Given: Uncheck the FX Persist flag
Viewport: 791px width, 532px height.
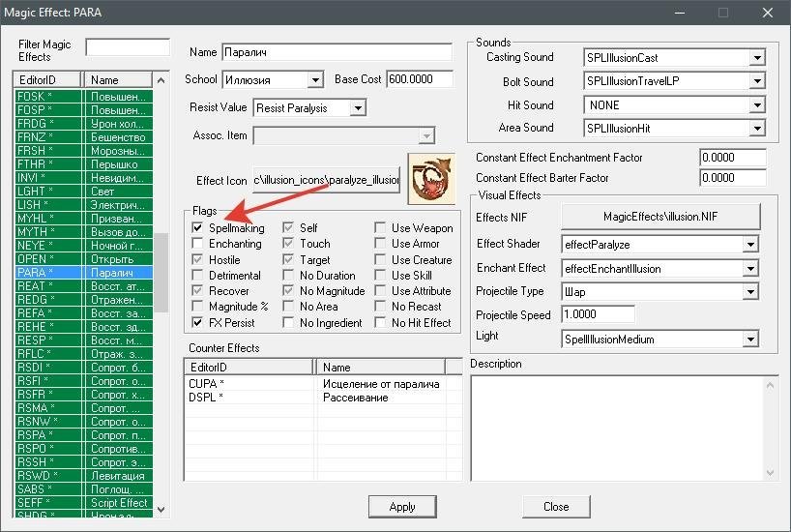Looking at the screenshot, I should [x=198, y=323].
